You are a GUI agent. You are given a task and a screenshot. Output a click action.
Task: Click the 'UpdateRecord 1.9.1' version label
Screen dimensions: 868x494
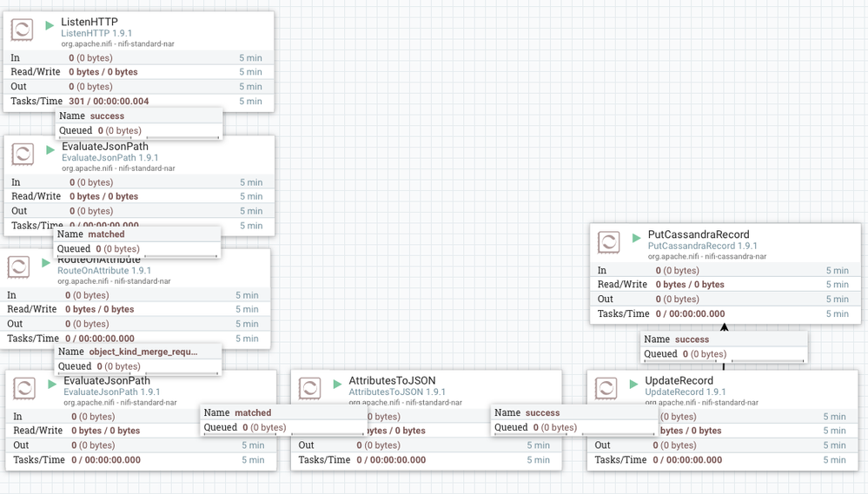686,392
